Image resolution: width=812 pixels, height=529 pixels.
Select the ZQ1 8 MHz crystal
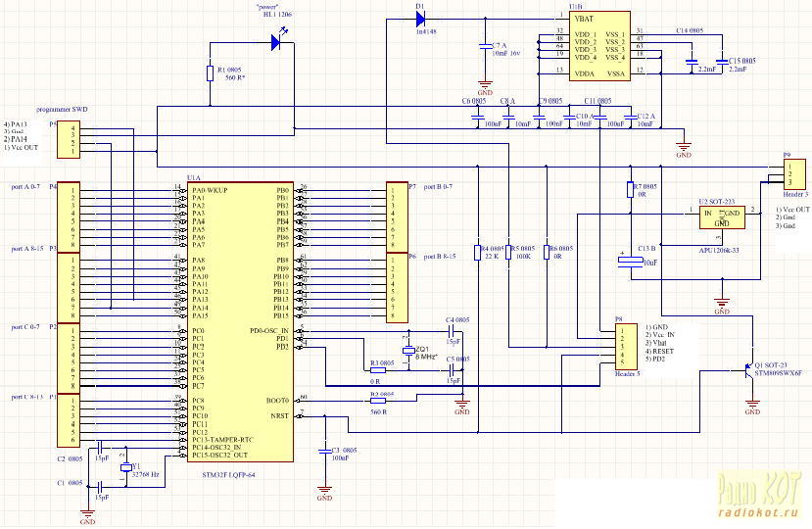[408, 351]
